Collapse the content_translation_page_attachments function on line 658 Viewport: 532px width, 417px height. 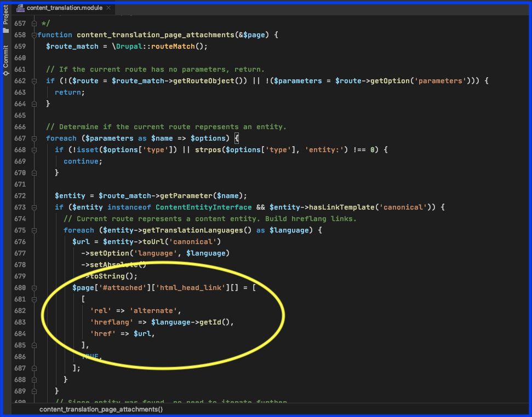34,34
